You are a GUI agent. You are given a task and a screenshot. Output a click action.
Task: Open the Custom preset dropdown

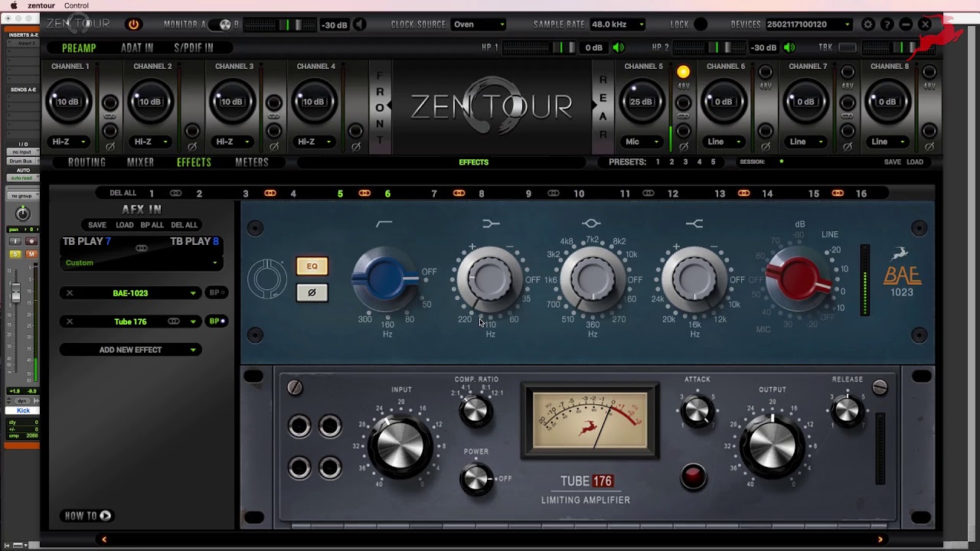point(141,262)
